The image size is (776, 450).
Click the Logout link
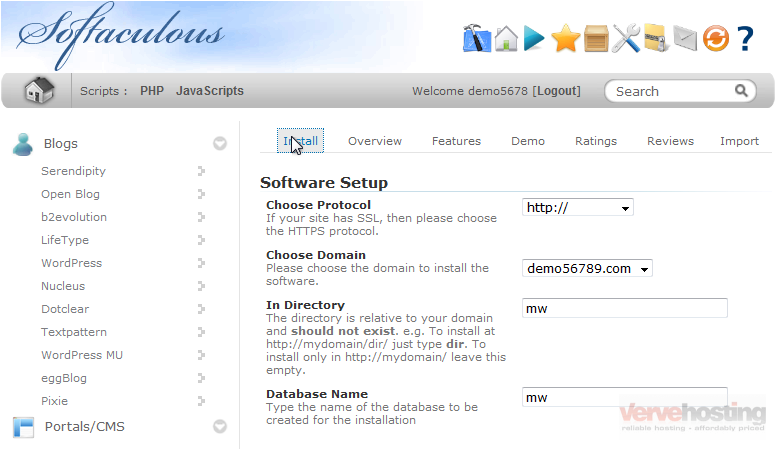(x=556, y=91)
